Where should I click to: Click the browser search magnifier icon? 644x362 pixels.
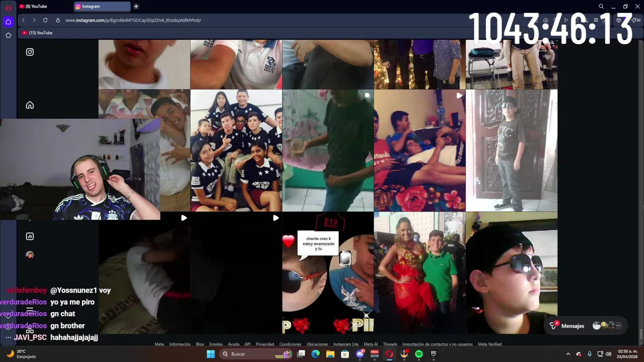(x=601, y=7)
